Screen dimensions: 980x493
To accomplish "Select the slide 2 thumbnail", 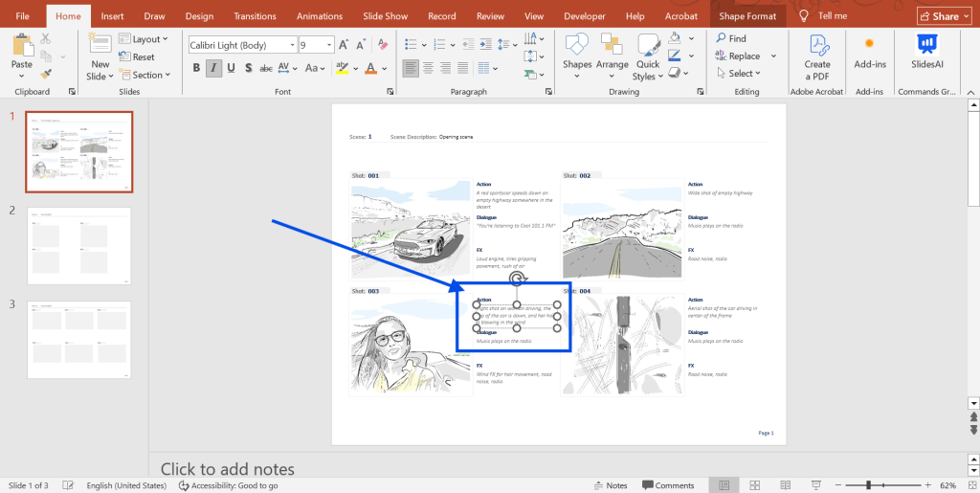I will click(79, 245).
